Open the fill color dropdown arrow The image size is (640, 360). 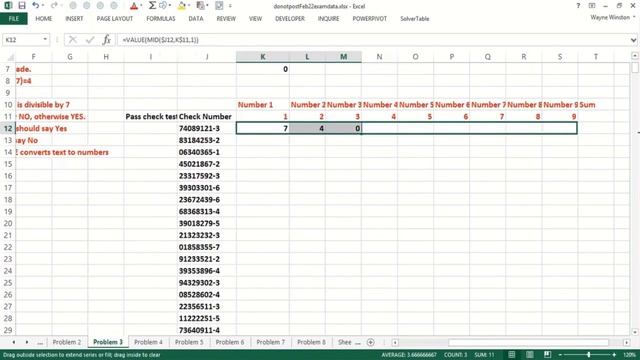189,6
